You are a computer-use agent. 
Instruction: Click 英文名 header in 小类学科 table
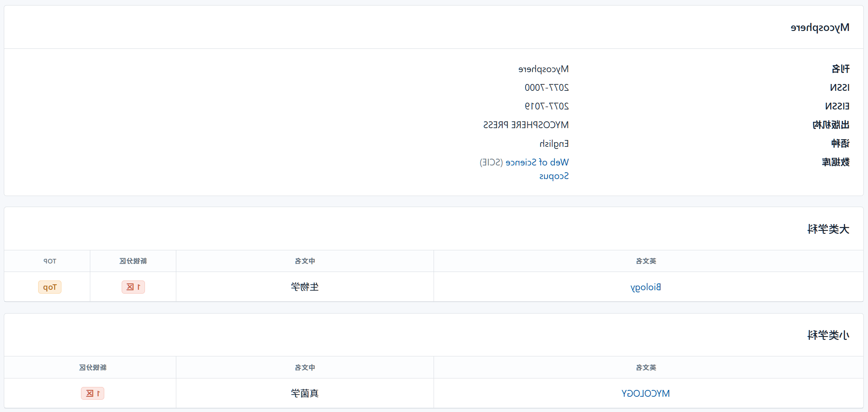click(x=646, y=367)
